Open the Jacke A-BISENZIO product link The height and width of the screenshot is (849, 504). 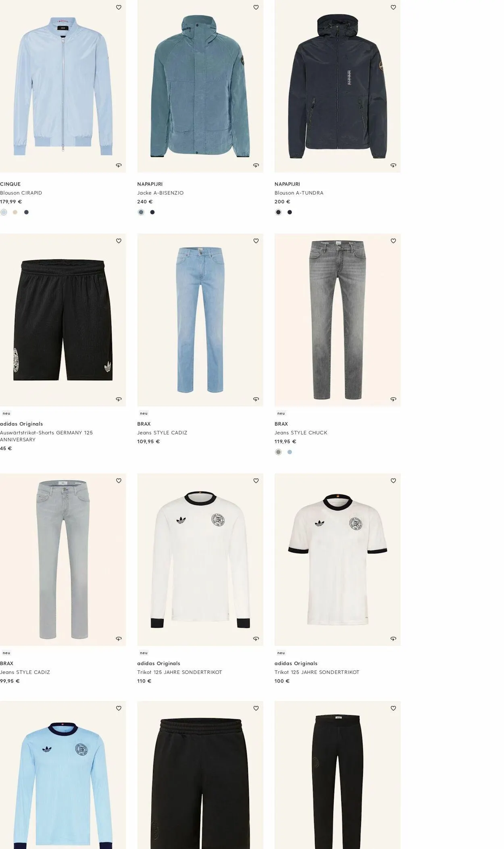160,193
